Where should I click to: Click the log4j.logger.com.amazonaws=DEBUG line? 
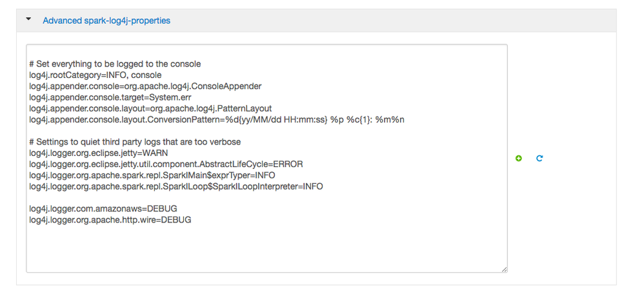(x=103, y=209)
